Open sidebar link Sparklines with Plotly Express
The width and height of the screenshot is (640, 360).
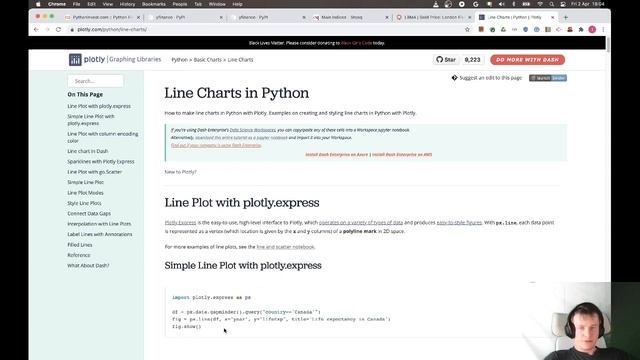click(101, 162)
